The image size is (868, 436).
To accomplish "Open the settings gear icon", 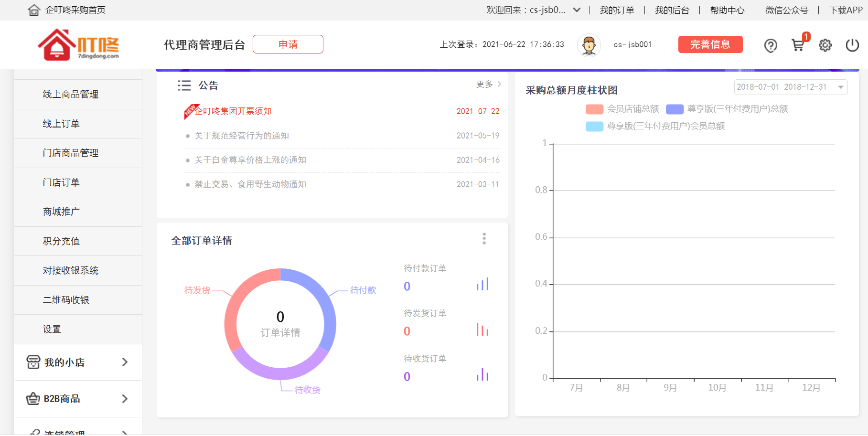I will [x=825, y=45].
